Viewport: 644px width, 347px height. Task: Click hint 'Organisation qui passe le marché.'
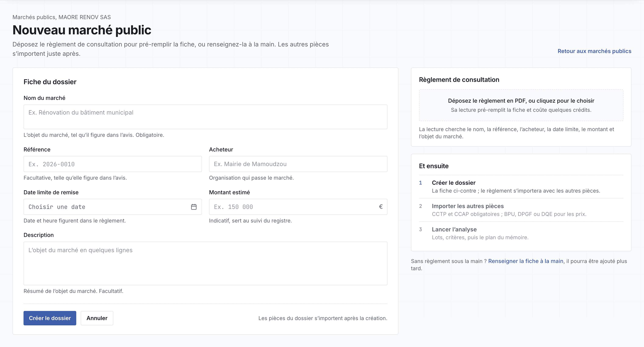pyautogui.click(x=251, y=178)
